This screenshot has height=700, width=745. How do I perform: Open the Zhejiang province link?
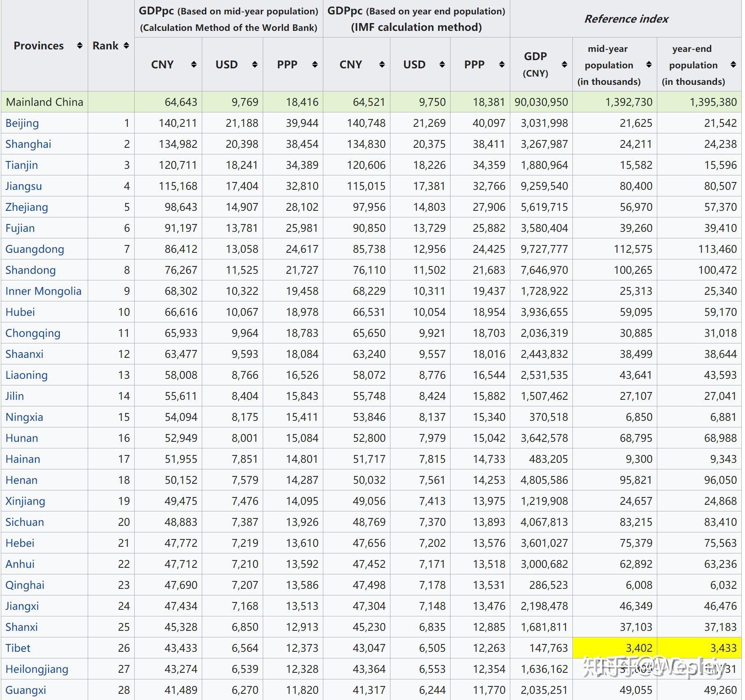[x=27, y=207]
